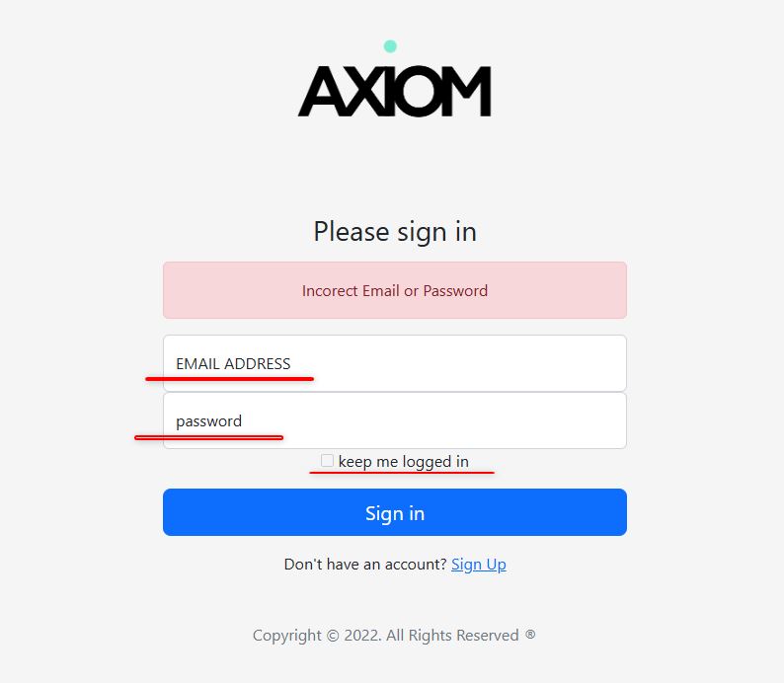This screenshot has height=683, width=784.
Task: Click the "Please sign in" heading
Action: 395,231
